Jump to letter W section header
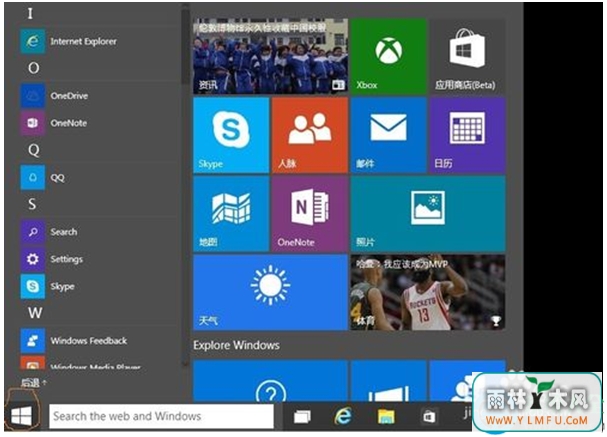 click(35, 313)
